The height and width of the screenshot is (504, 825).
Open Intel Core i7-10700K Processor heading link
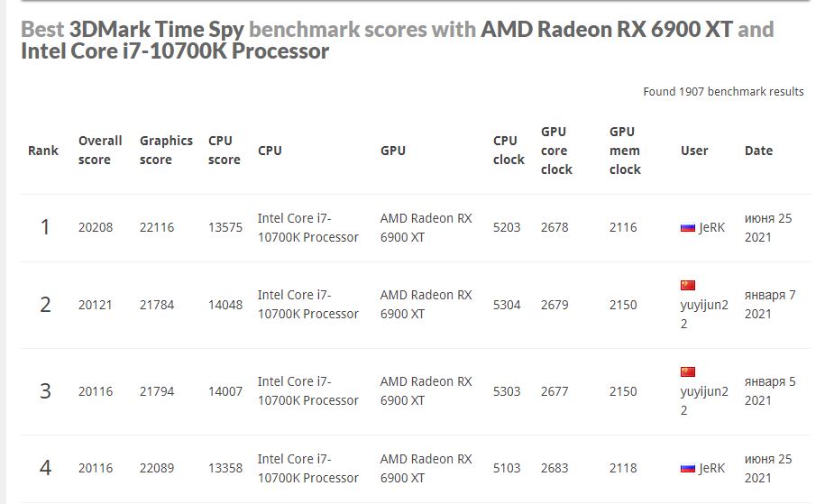click(175, 51)
